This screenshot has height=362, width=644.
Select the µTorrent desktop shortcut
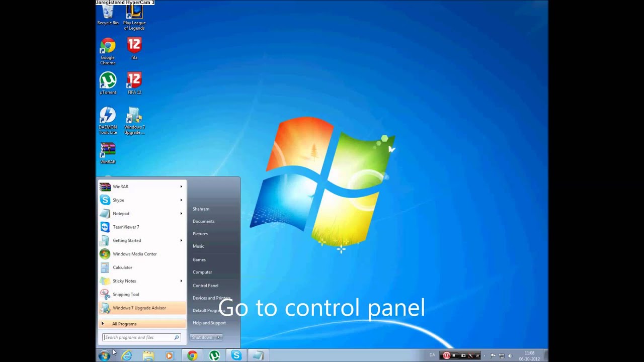coord(108,83)
